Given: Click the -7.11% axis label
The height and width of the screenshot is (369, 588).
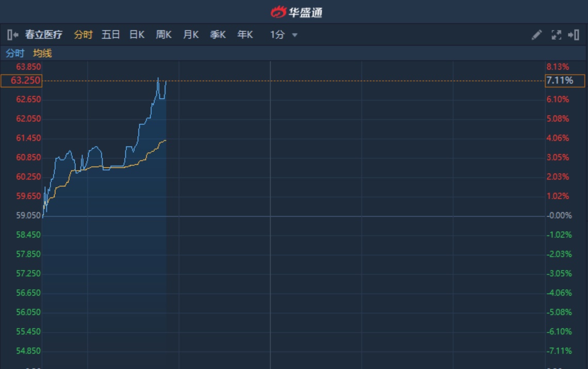Looking at the screenshot, I should coord(559,351).
